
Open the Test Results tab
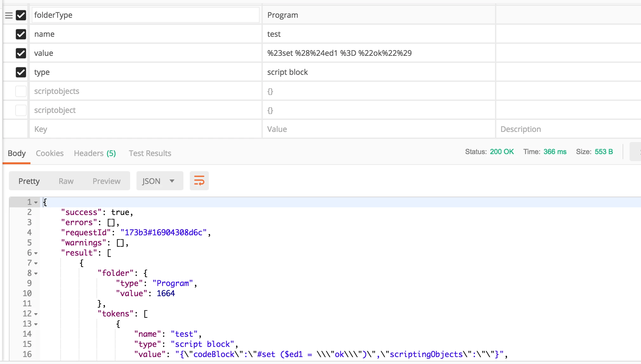tap(150, 153)
